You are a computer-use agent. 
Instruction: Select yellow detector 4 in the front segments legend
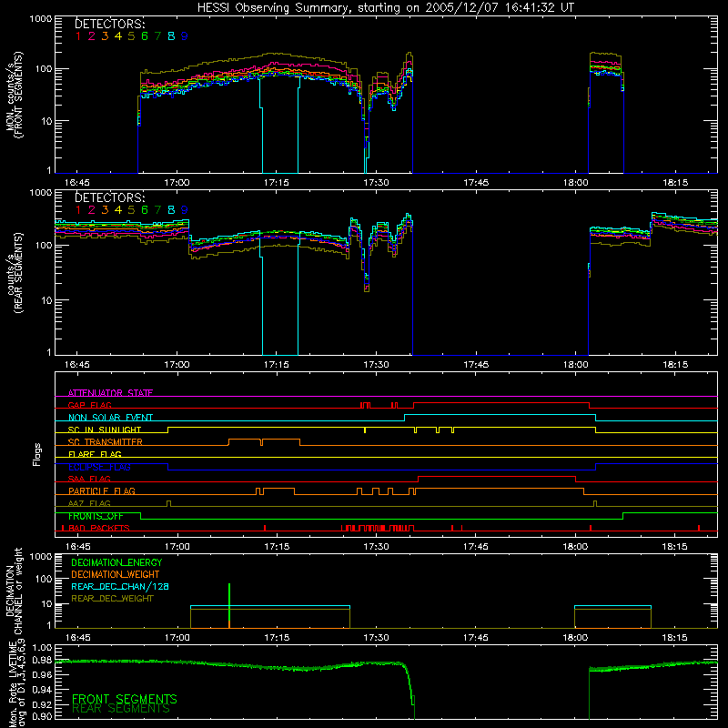pos(118,36)
